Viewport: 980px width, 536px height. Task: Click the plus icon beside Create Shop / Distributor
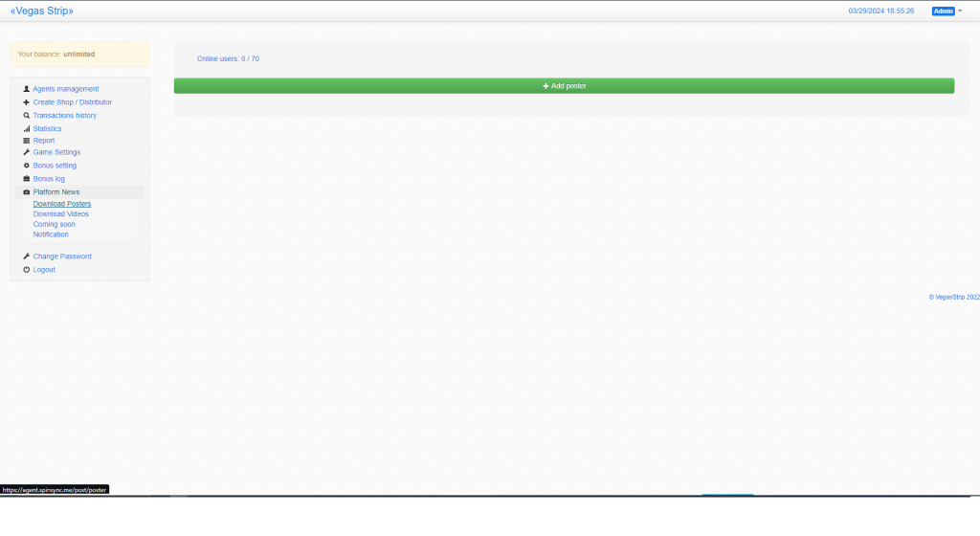point(26,101)
